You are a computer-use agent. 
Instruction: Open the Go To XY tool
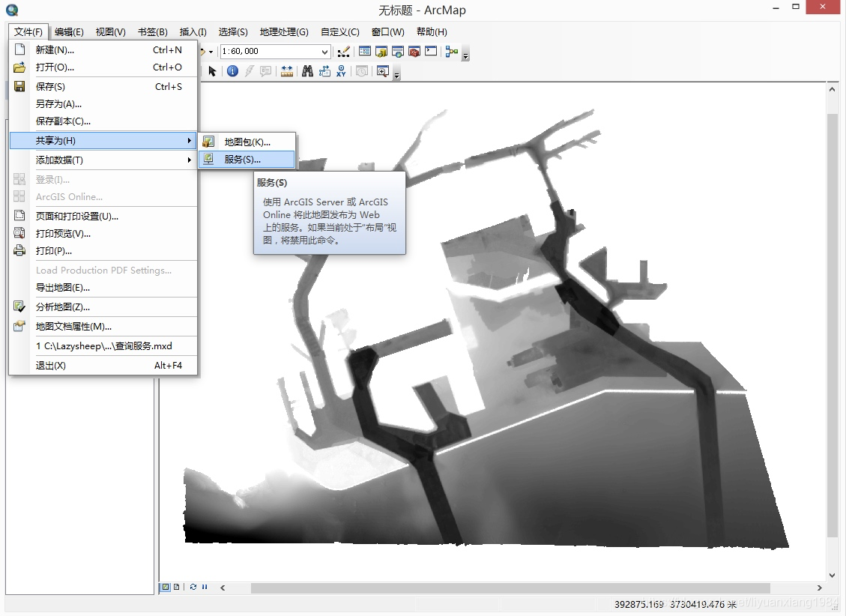point(342,71)
